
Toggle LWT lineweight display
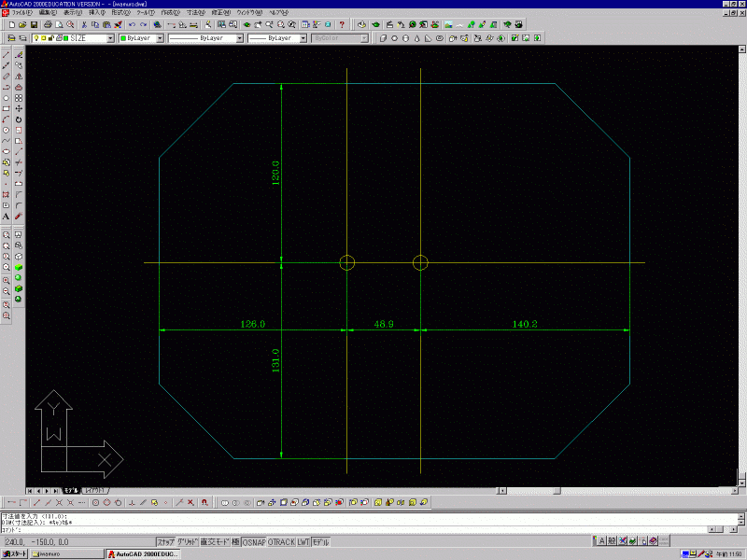[x=303, y=542]
